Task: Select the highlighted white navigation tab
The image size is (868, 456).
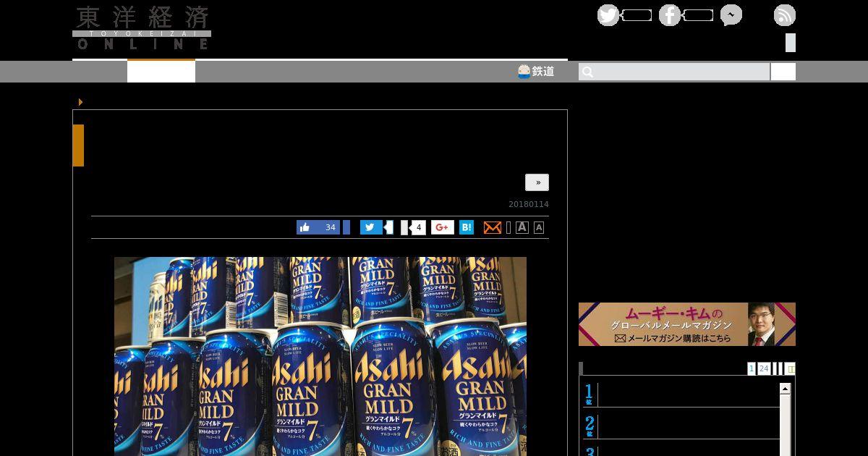Action: point(161,71)
